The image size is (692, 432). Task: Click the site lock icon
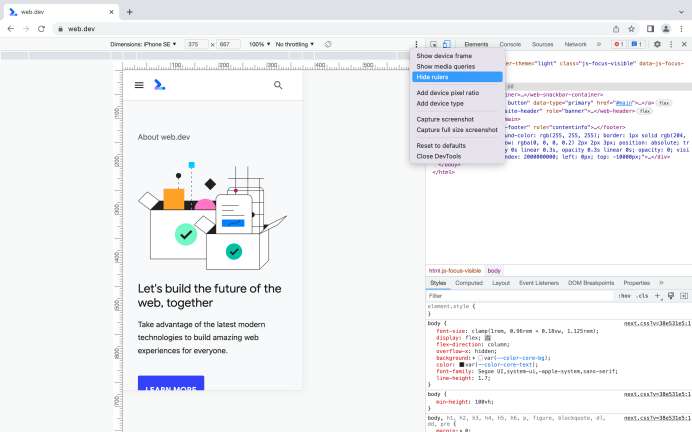point(60,29)
